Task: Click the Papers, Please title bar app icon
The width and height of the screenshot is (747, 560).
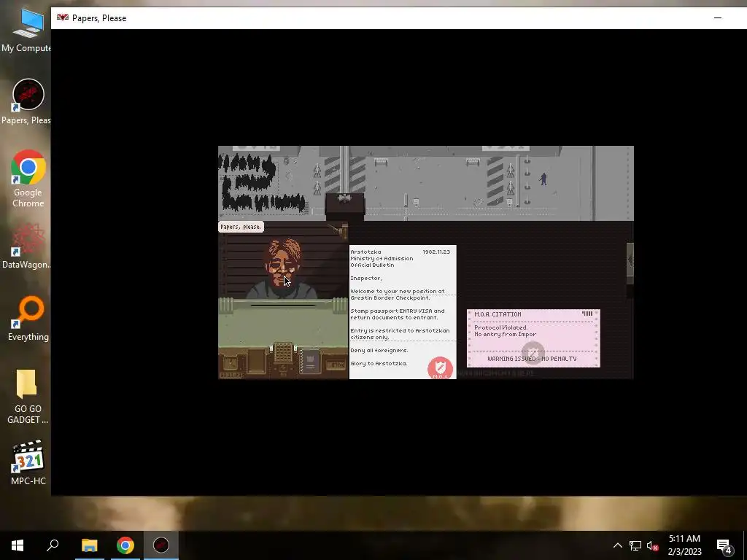Action: [63, 17]
